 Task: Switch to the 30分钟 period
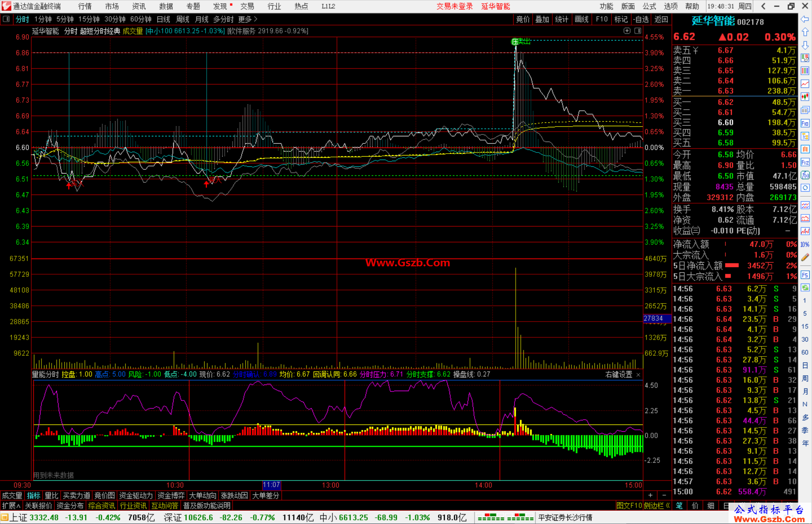click(x=115, y=19)
